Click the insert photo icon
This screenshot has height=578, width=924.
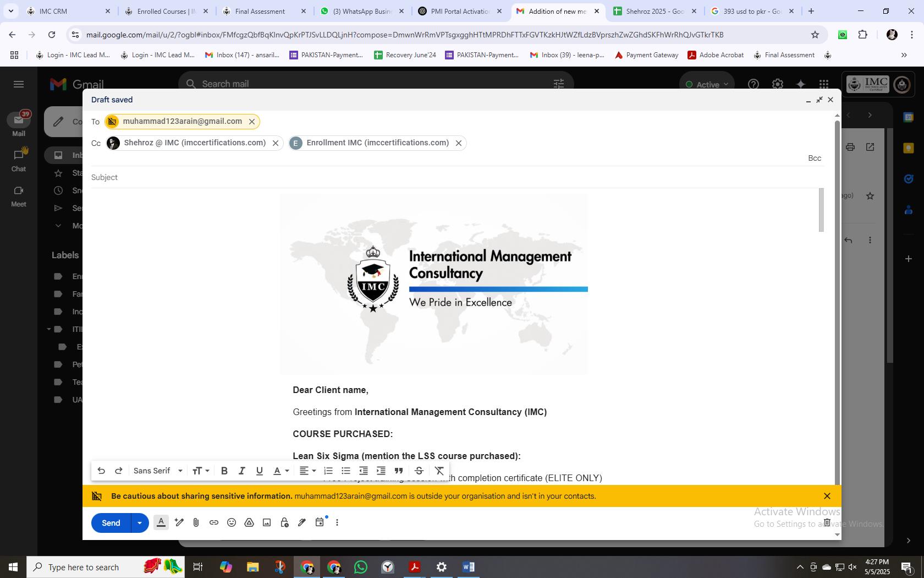267,522
